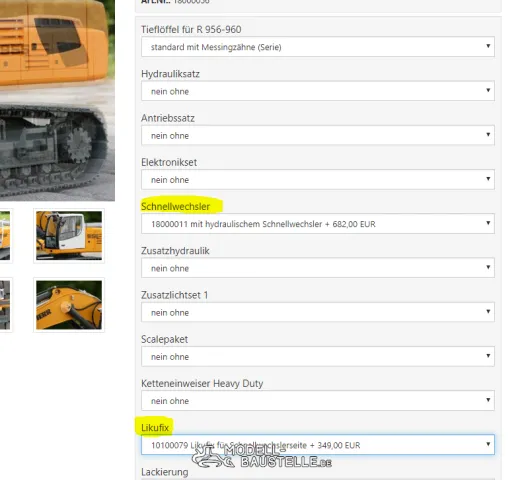Open the Ketteneinweiser Heavy Duty dropdown
Screen dimensions: 524x480
point(317,400)
